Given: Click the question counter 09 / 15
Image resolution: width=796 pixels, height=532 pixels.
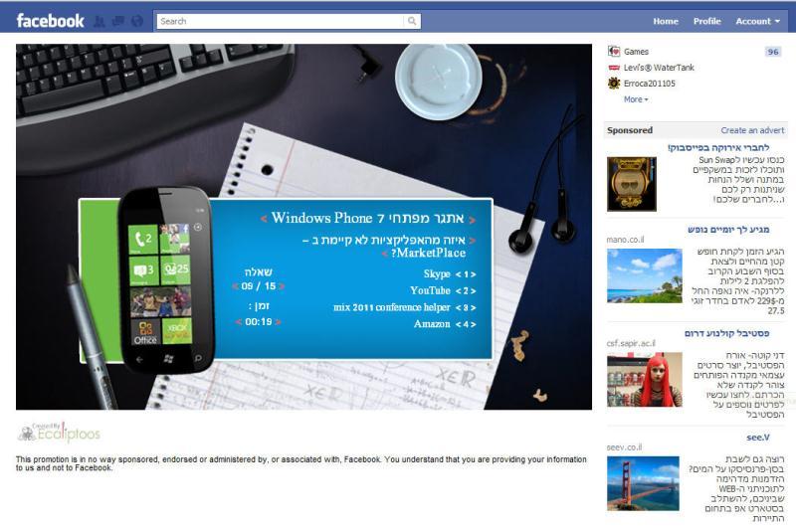Looking at the screenshot, I should tap(259, 286).
